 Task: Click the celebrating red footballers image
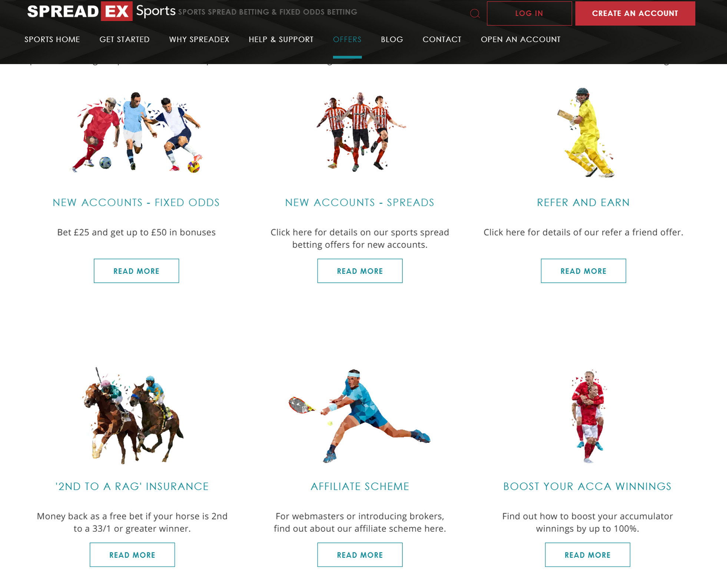pyautogui.click(x=588, y=416)
